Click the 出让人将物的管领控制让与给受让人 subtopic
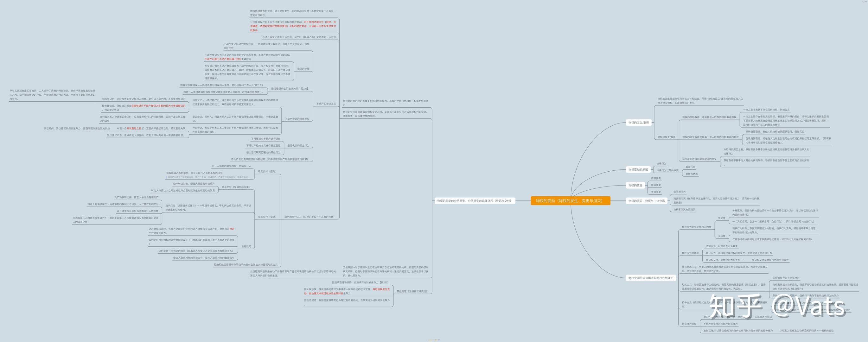Viewport: 868px width, 342px height. pos(232,166)
